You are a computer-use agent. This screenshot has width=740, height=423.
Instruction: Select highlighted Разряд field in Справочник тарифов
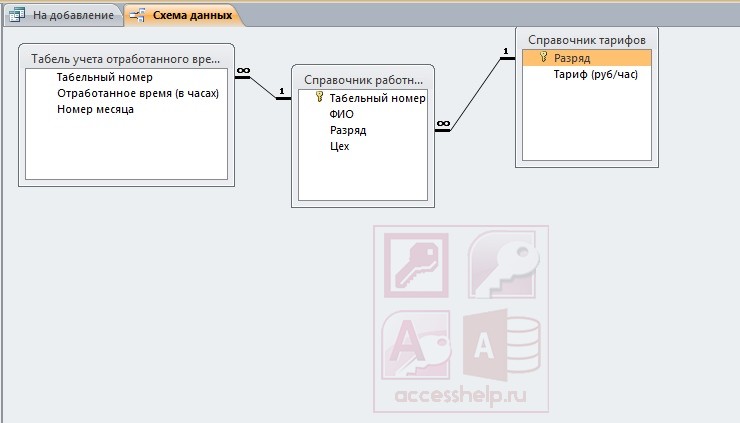[587, 58]
